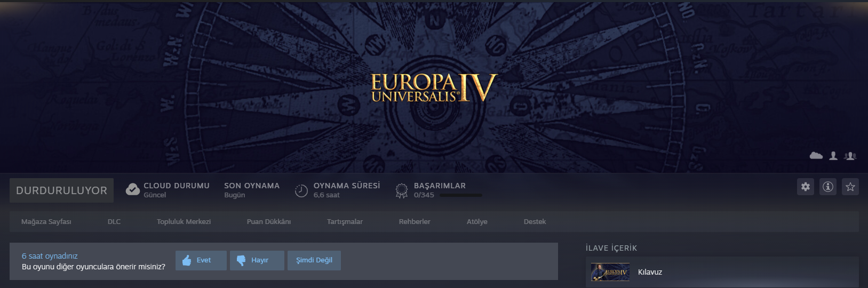
Task: Click the play time clock icon
Action: coord(301,190)
